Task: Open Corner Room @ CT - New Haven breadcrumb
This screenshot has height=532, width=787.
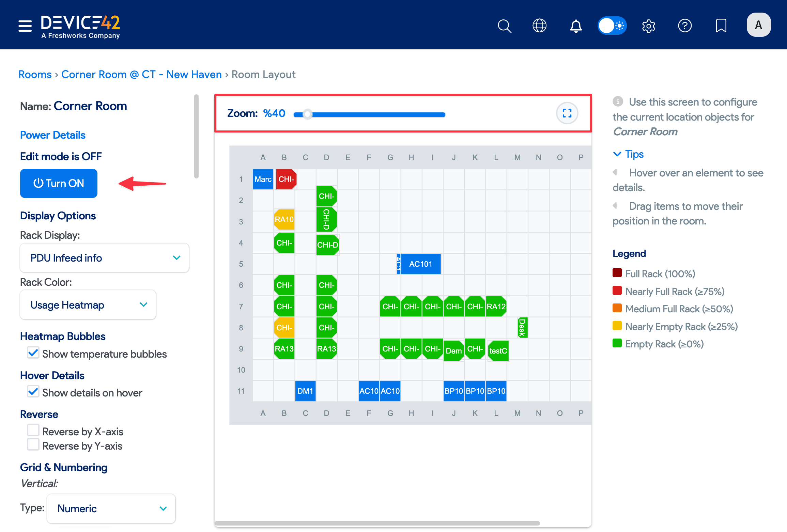Action: 141,74
